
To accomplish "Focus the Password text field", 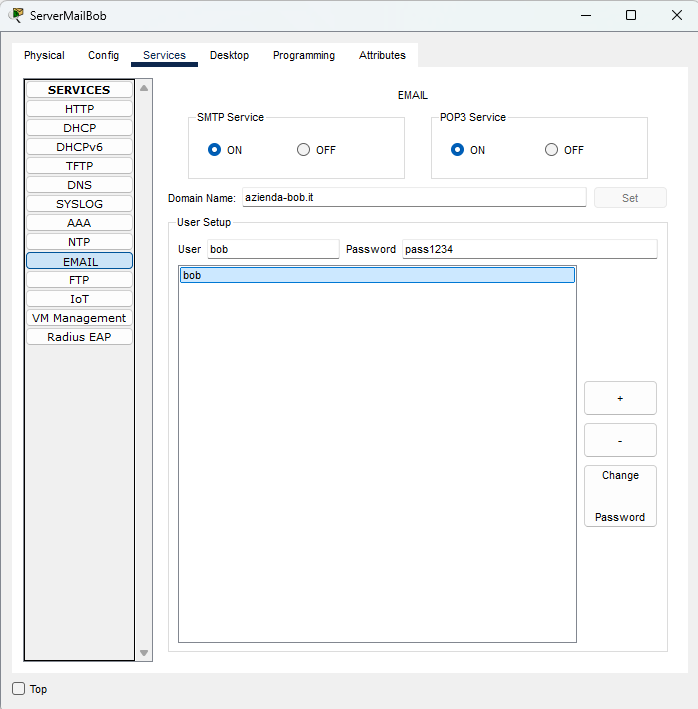I will tap(529, 249).
